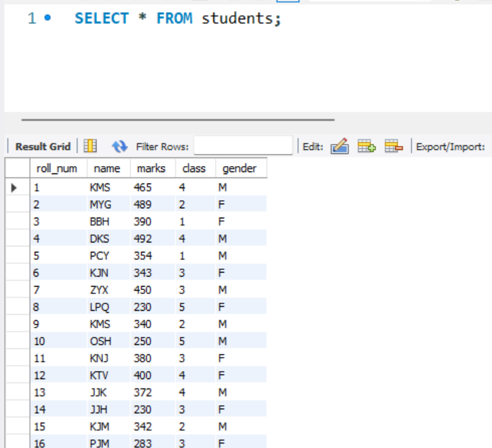
Task: Click the blue statement dot on line 1
Action: click(47, 18)
